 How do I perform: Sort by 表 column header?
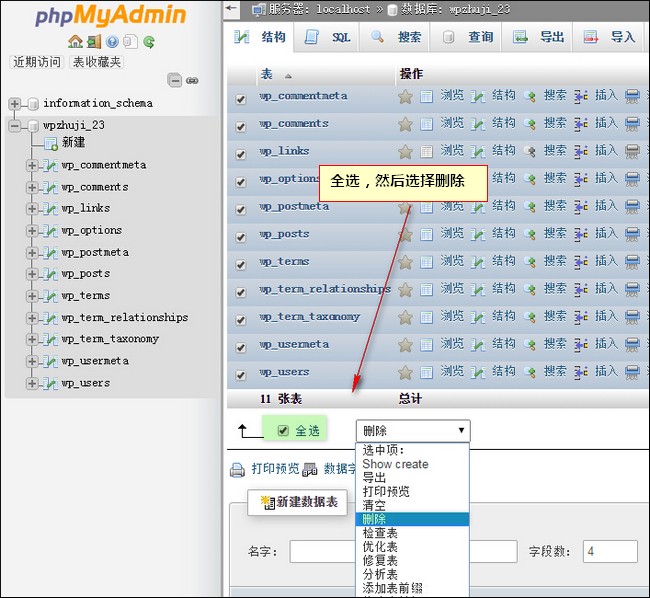(x=267, y=75)
